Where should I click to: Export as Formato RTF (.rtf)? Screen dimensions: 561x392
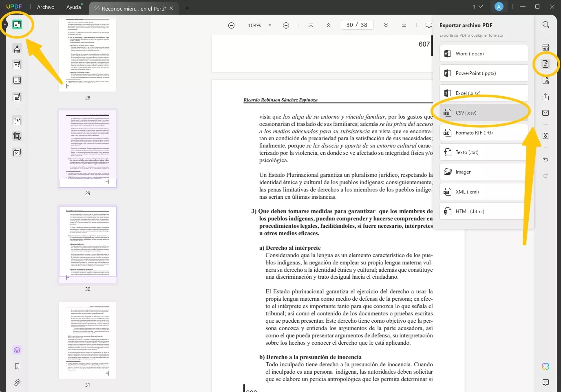click(x=484, y=132)
